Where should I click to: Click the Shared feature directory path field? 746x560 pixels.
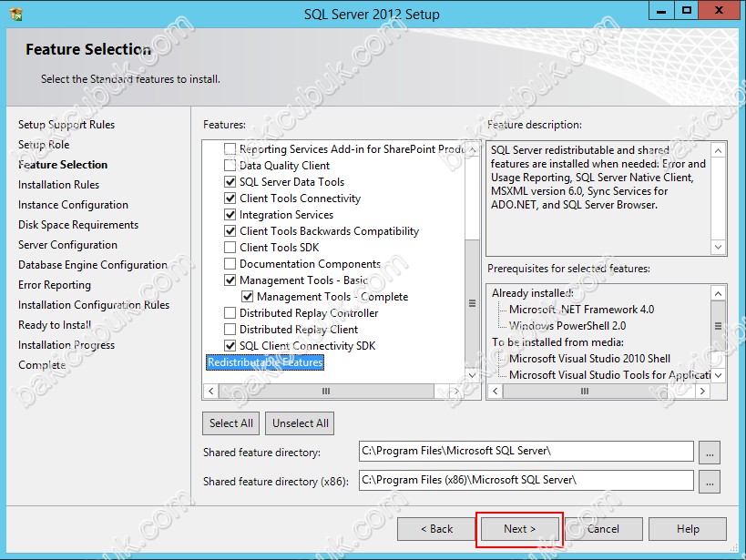[x=526, y=451]
